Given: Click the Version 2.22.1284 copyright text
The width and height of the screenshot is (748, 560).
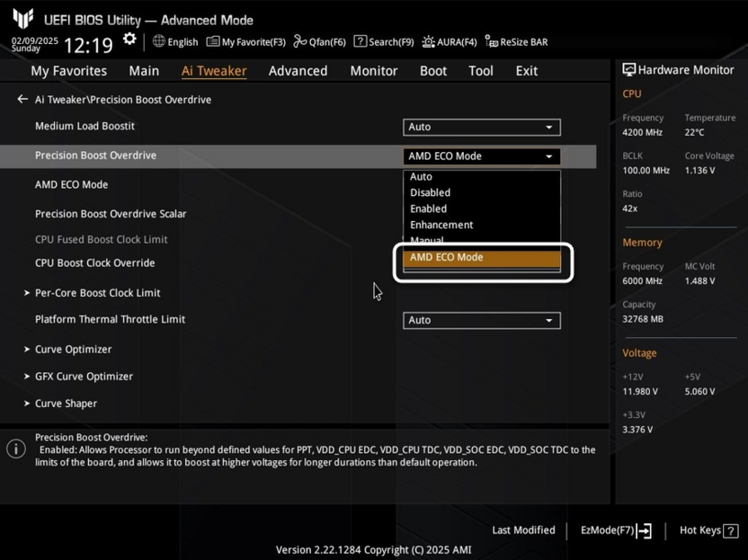Looking at the screenshot, I should 373,549.
